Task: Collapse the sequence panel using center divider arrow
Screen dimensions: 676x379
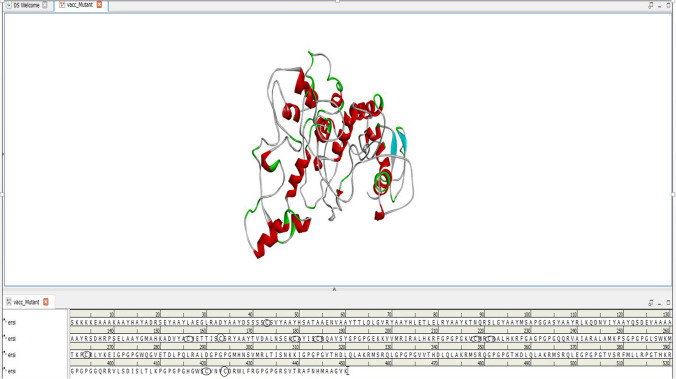Action: click(x=334, y=289)
